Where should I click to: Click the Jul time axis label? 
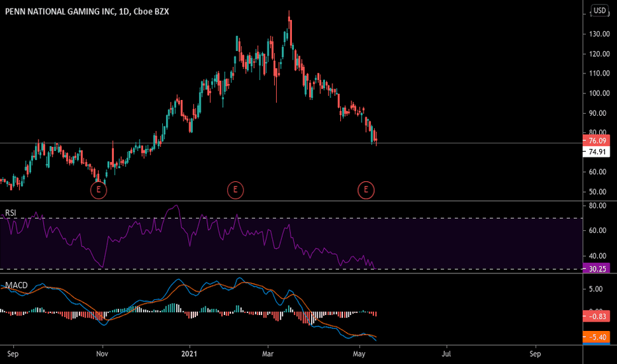coord(446,354)
